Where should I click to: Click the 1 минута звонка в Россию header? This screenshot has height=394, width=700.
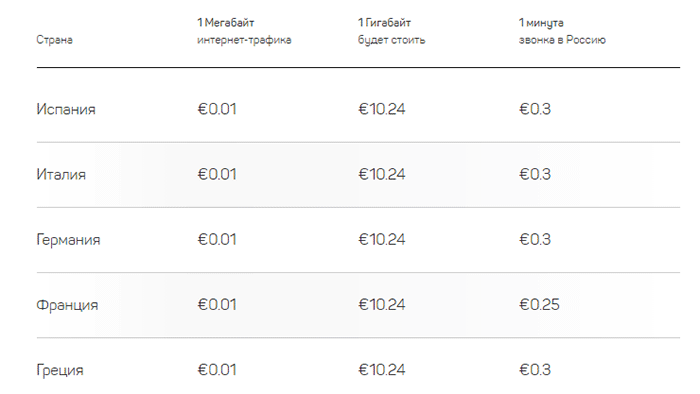[x=562, y=31]
